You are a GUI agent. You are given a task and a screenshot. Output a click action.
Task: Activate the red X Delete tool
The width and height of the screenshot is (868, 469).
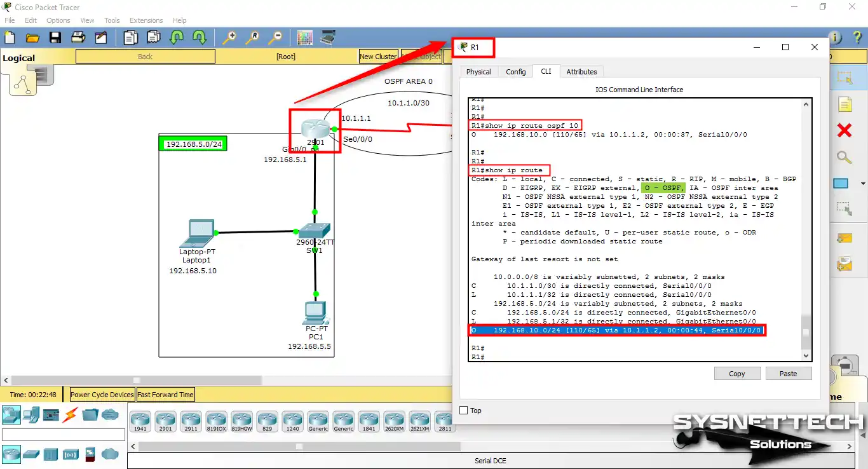[844, 130]
